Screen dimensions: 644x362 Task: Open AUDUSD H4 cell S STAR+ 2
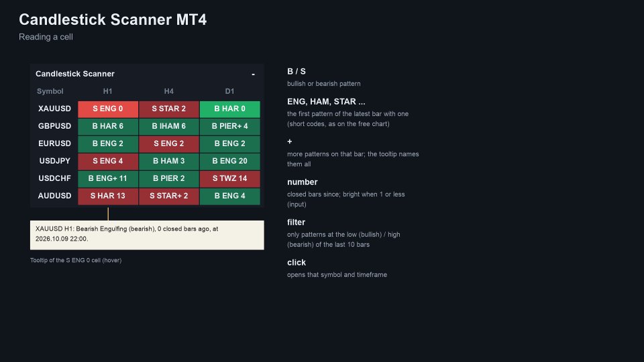pyautogui.click(x=169, y=196)
